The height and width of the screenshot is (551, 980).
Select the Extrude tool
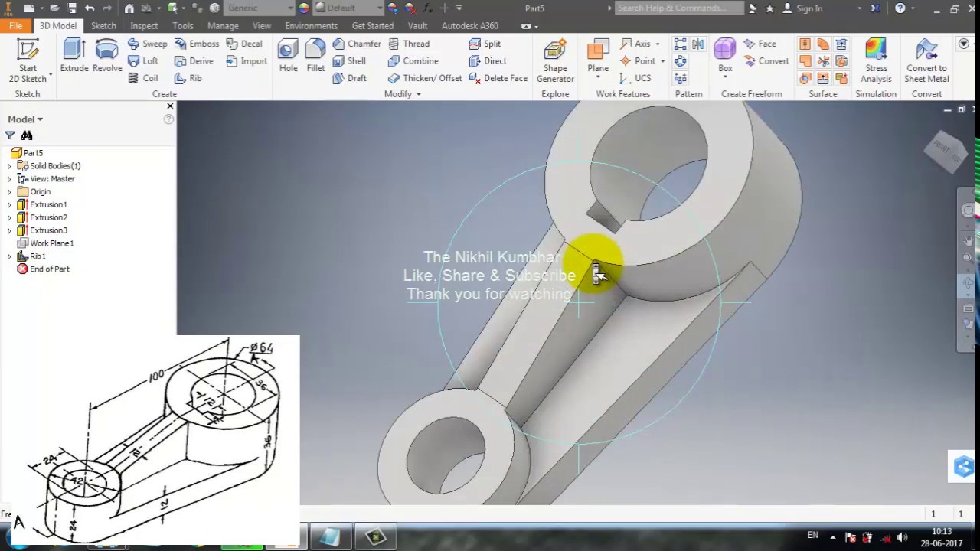click(x=74, y=56)
